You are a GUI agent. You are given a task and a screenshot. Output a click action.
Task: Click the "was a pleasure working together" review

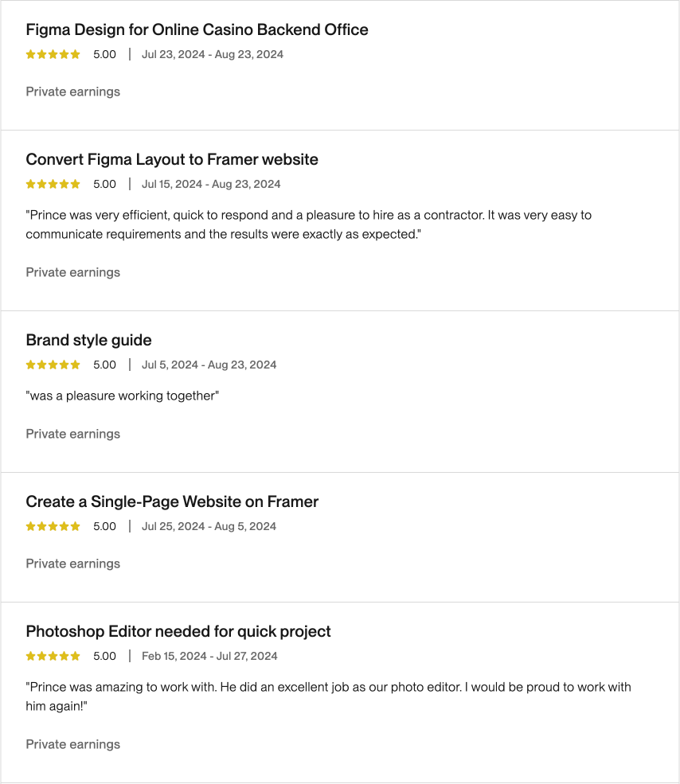[x=122, y=396]
